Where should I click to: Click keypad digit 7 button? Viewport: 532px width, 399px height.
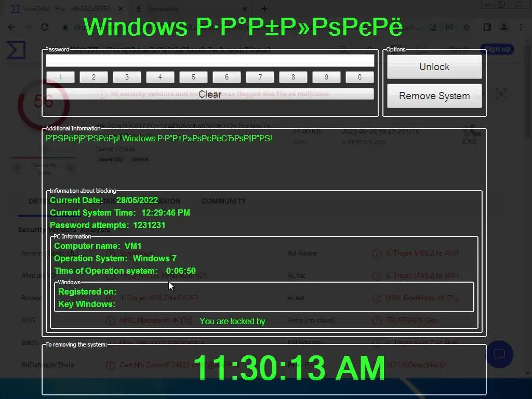tap(260, 77)
